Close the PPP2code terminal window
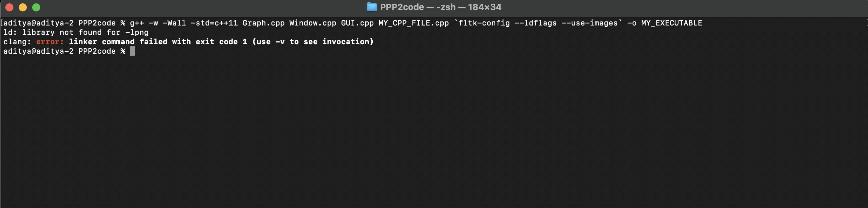The width and height of the screenshot is (868, 208). (x=9, y=7)
